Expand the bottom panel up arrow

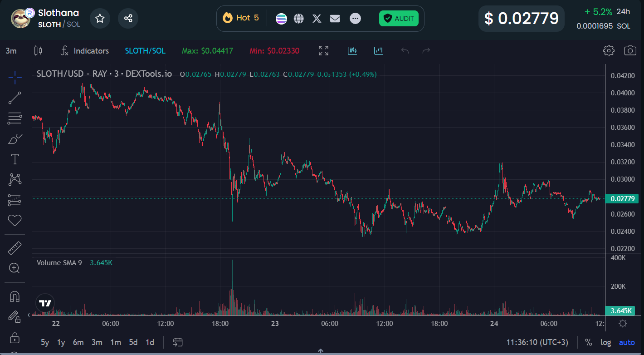tap(321, 351)
